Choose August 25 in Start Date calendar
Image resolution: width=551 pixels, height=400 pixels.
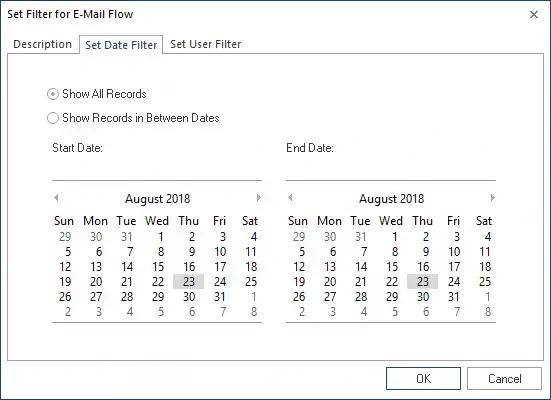coord(251,282)
